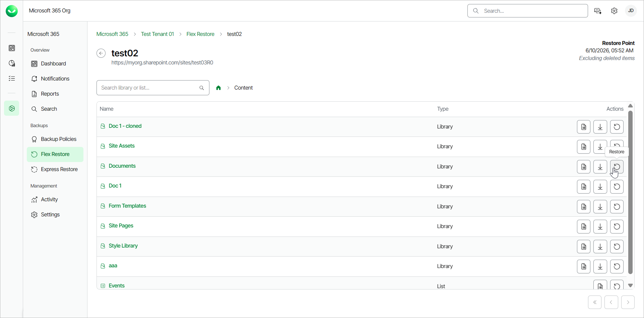Click the home icon in Content breadcrumb

click(x=218, y=88)
